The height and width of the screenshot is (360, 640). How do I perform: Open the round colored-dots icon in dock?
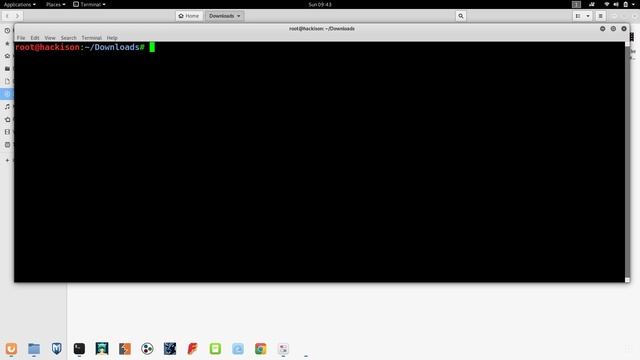(x=147, y=349)
